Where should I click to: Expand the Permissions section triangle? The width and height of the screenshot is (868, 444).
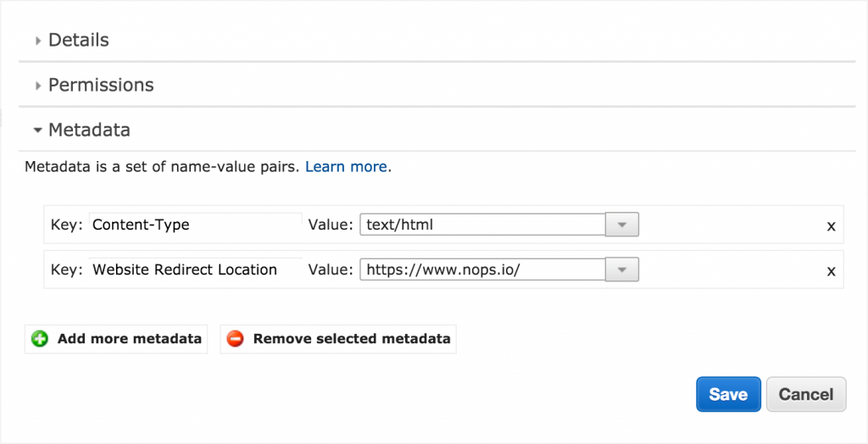click(x=38, y=86)
